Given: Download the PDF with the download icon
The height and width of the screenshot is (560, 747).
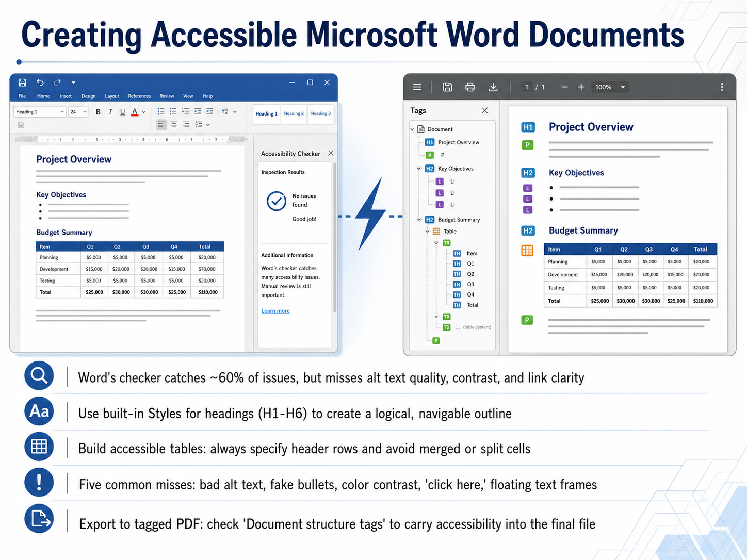Looking at the screenshot, I should [493, 87].
